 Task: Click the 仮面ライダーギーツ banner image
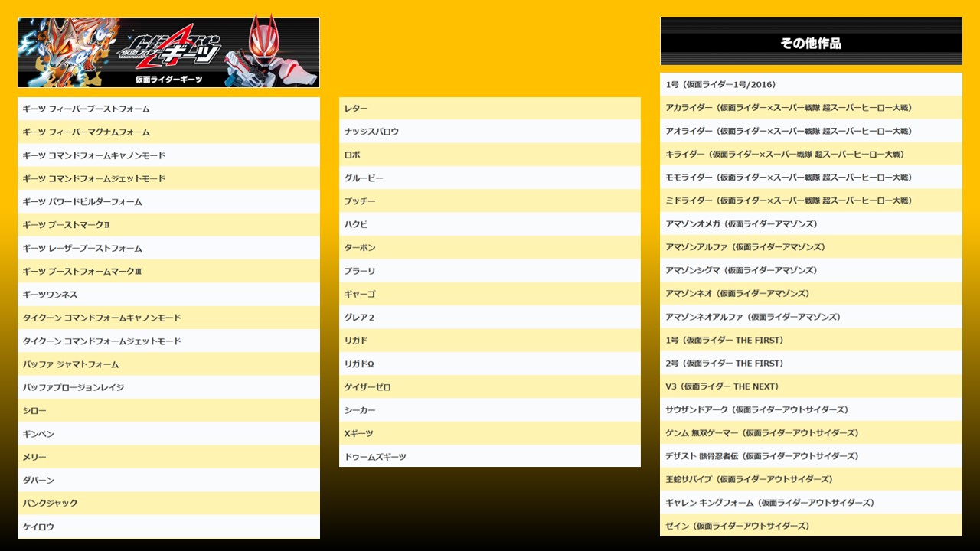168,53
